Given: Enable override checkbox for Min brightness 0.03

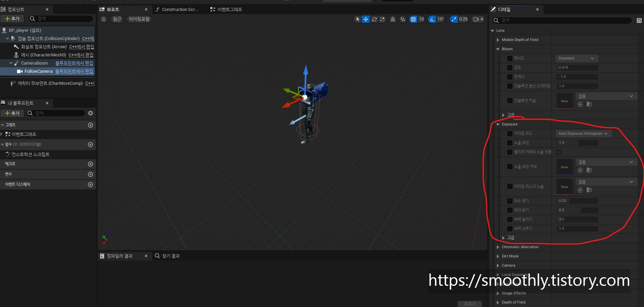Looking at the screenshot, I should [x=510, y=201].
